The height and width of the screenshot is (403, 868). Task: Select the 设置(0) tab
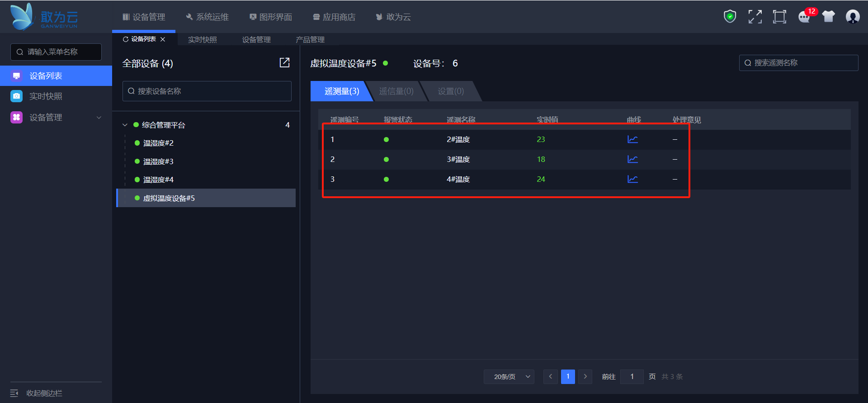[x=451, y=91]
